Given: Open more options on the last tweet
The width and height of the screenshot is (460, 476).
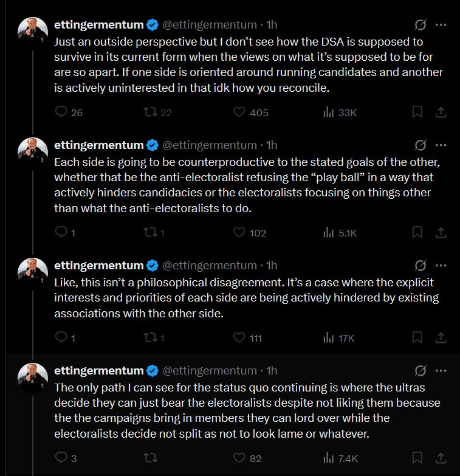Looking at the screenshot, I should [441, 371].
